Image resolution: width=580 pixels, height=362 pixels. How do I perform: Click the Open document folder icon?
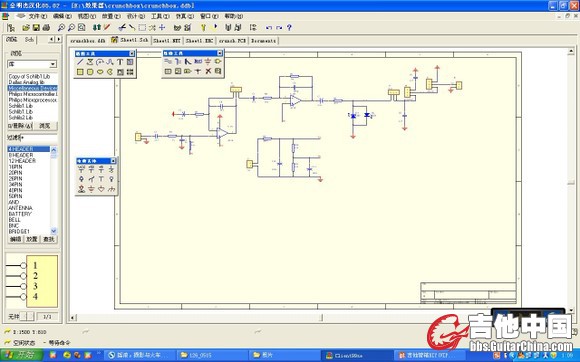coord(26,27)
